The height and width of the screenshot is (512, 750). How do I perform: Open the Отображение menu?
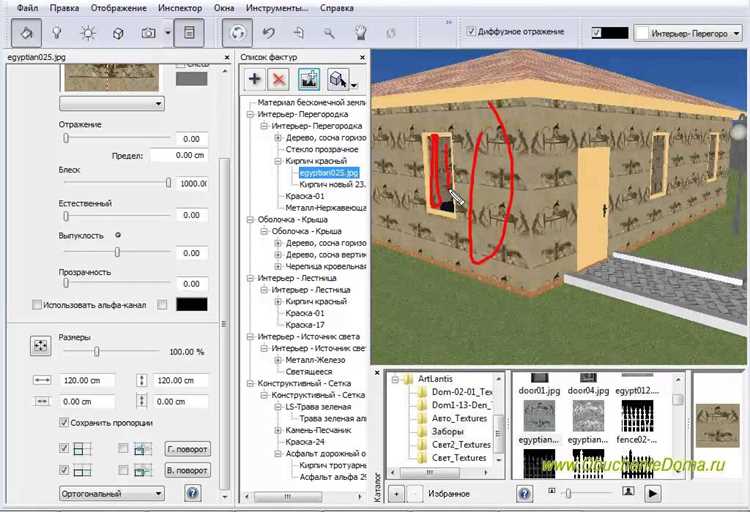click(x=119, y=8)
